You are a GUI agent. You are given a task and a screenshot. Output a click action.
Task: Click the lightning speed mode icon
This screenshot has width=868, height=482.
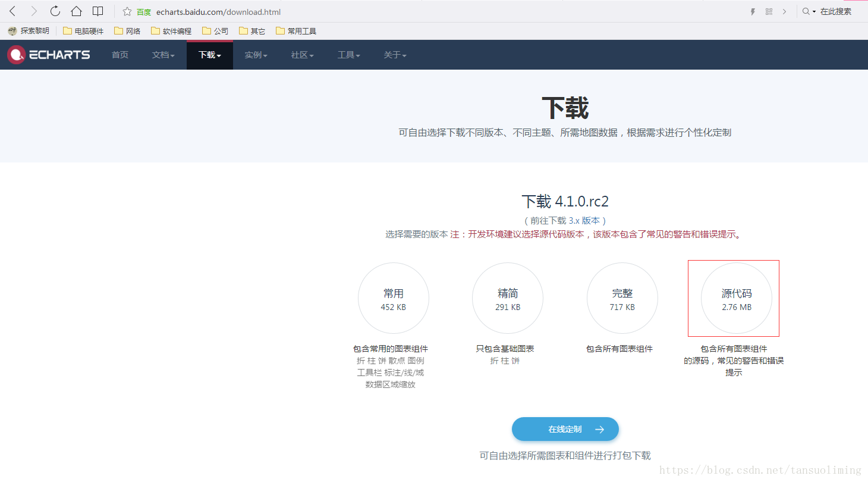(x=753, y=11)
